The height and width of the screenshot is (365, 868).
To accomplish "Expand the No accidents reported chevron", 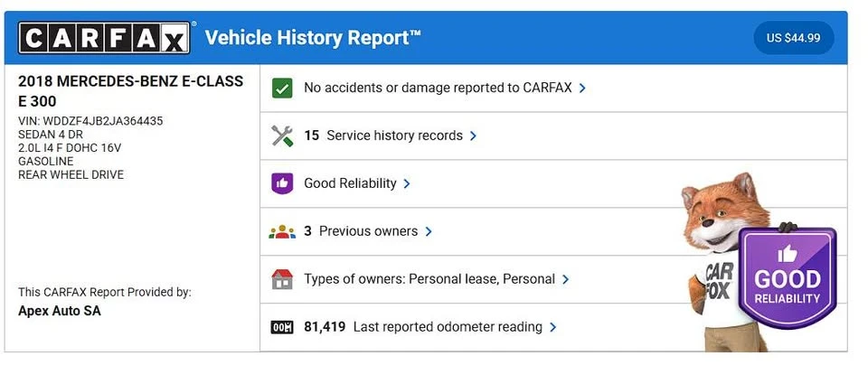I will pos(582,88).
